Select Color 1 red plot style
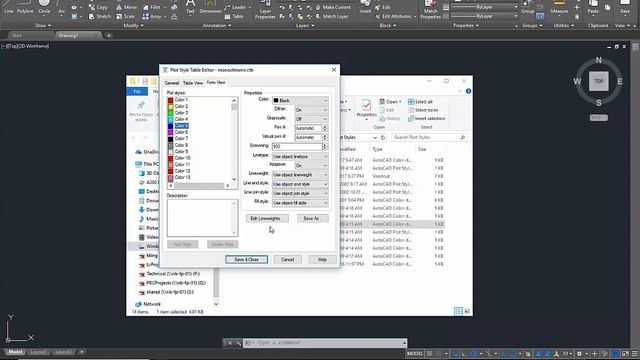This screenshot has width=640, height=360. 178,100
